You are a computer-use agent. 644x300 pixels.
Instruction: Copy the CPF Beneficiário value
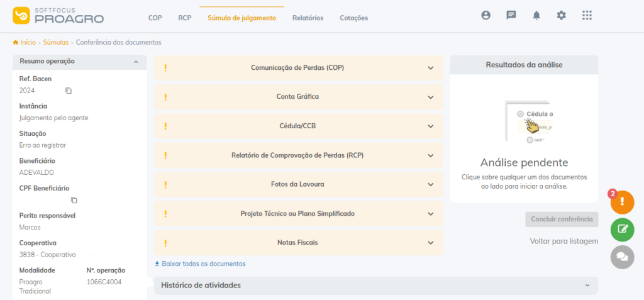coord(74,200)
